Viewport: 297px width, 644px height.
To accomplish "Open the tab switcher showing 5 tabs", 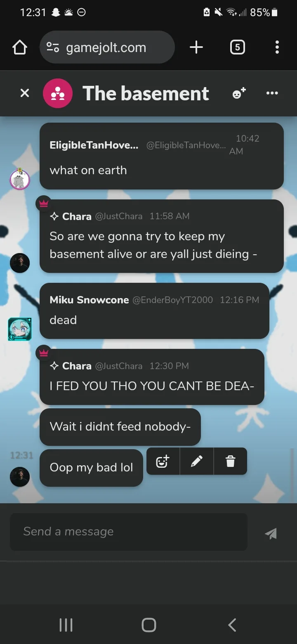I will click(x=237, y=47).
